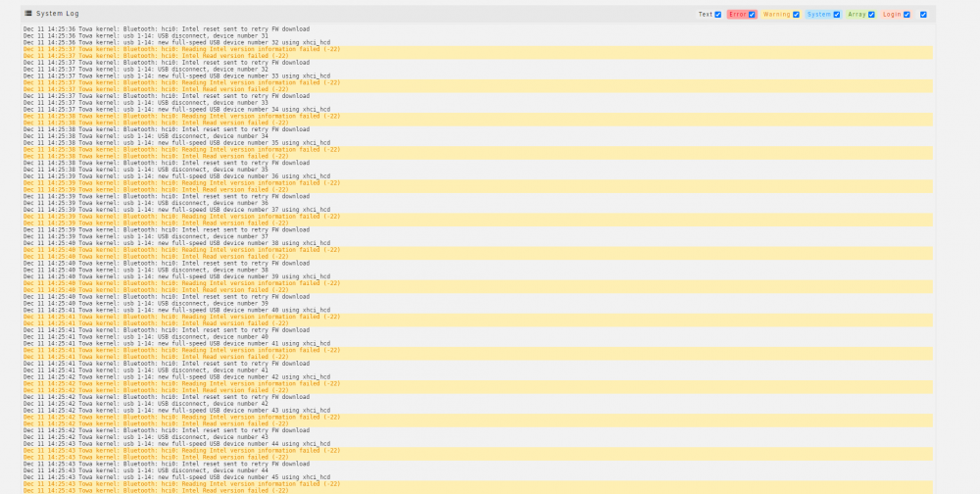Pick the new USB device number 34 line

point(176,110)
